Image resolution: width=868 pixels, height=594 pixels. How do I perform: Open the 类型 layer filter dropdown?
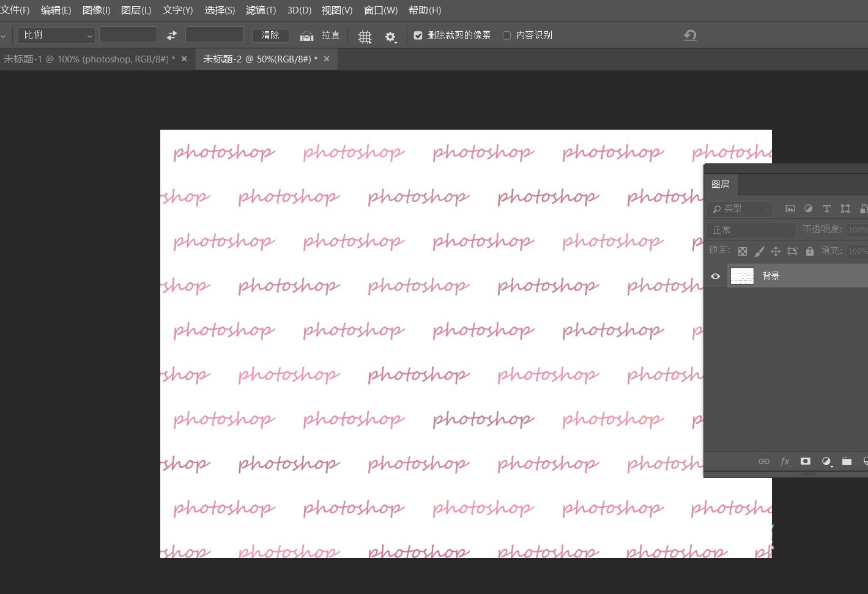[741, 209]
